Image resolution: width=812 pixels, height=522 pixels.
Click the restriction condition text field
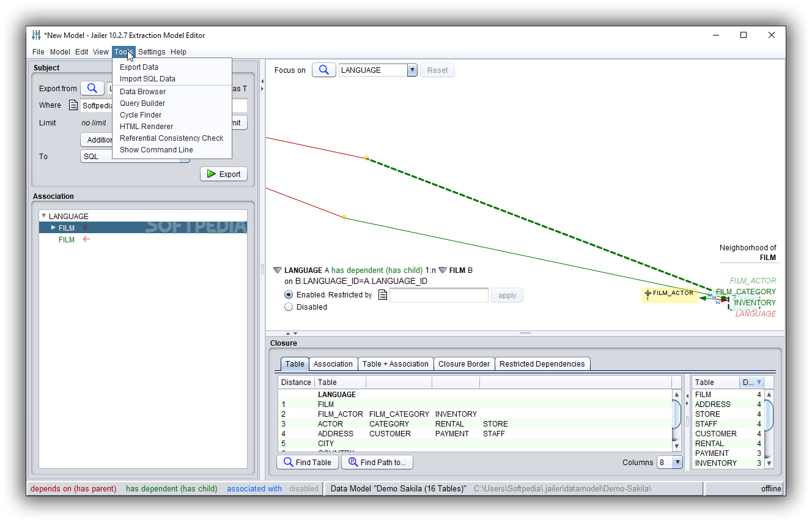click(439, 295)
